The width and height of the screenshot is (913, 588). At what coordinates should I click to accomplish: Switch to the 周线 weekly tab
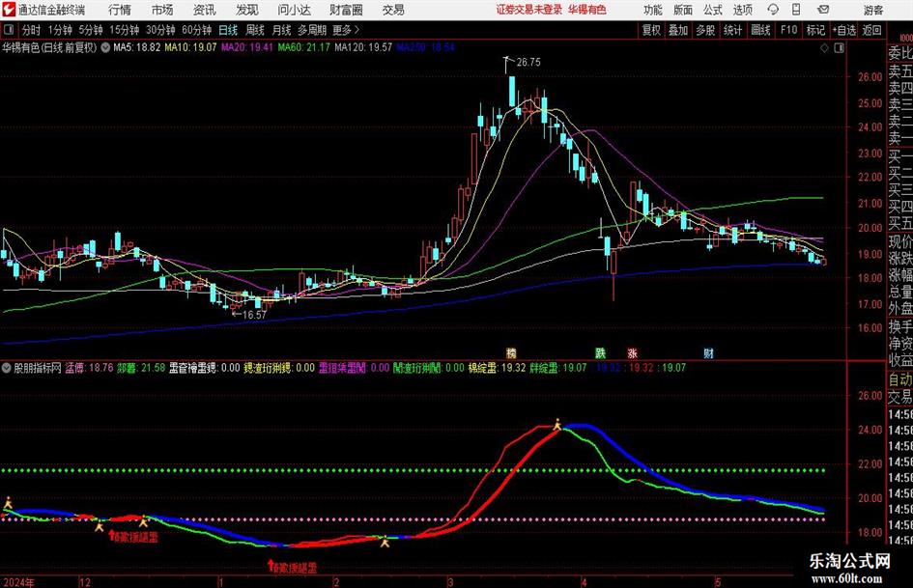click(x=255, y=30)
